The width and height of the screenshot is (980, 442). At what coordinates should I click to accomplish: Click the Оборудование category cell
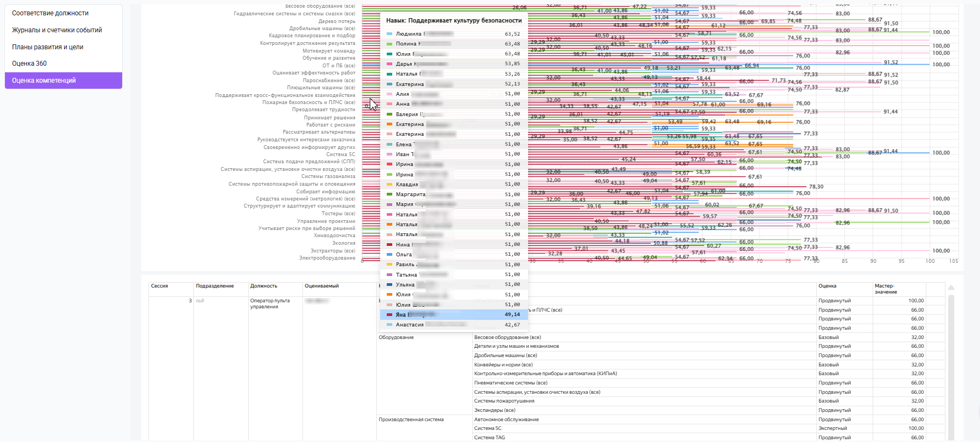(x=396, y=337)
